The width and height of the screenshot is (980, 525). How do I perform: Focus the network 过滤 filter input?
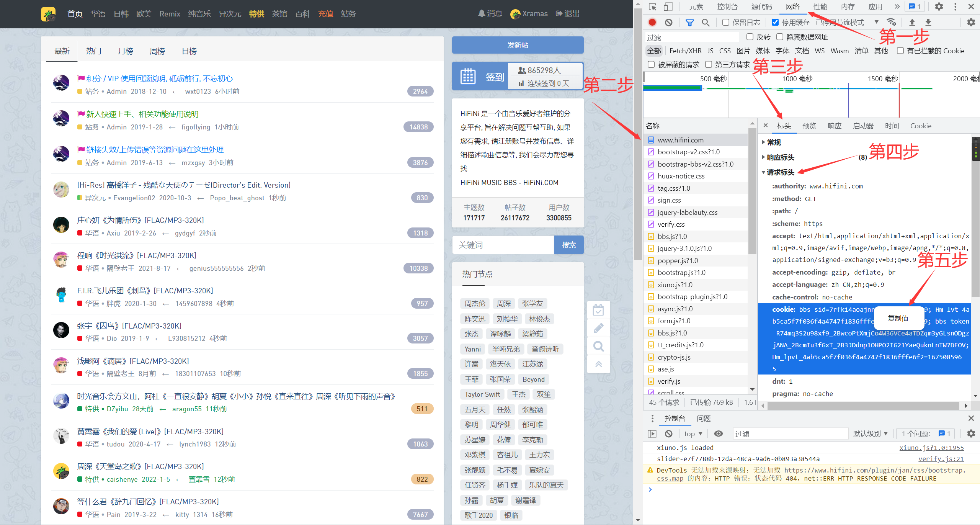pos(692,37)
